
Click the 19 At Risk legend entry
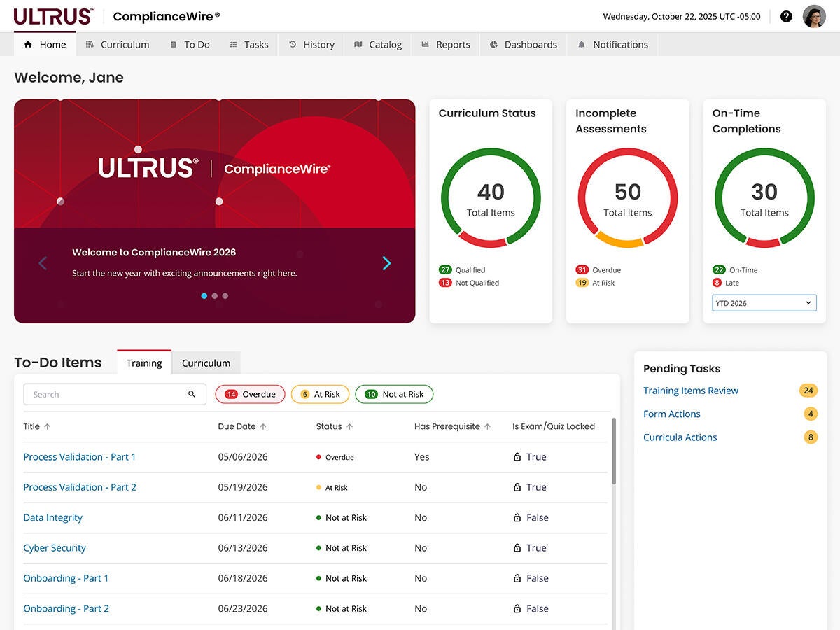595,283
